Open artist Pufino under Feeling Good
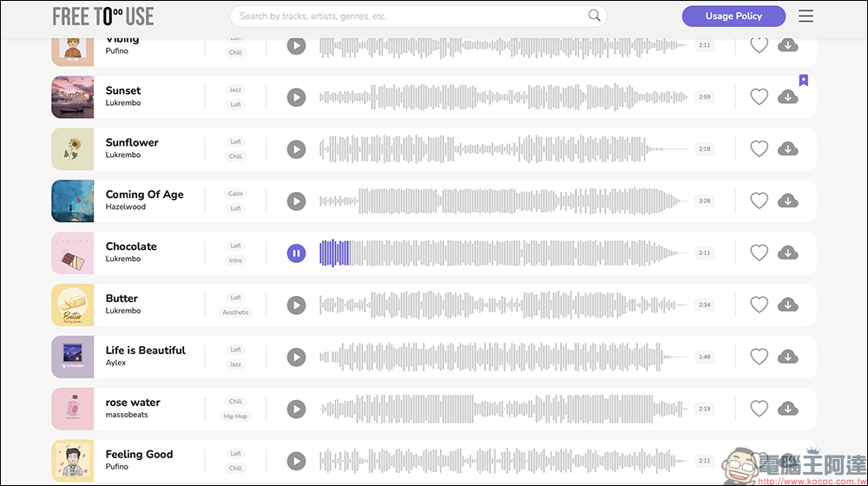The height and width of the screenshot is (486, 868). pyautogui.click(x=117, y=467)
